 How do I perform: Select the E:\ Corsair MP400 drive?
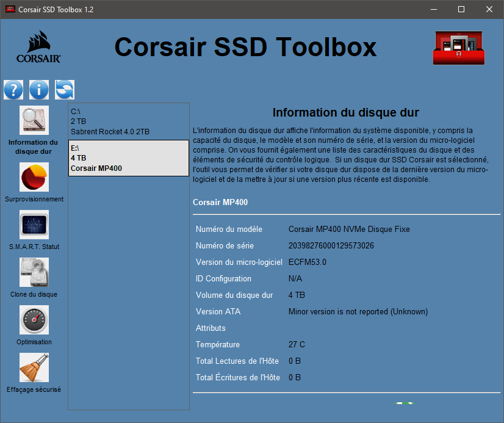tap(129, 158)
